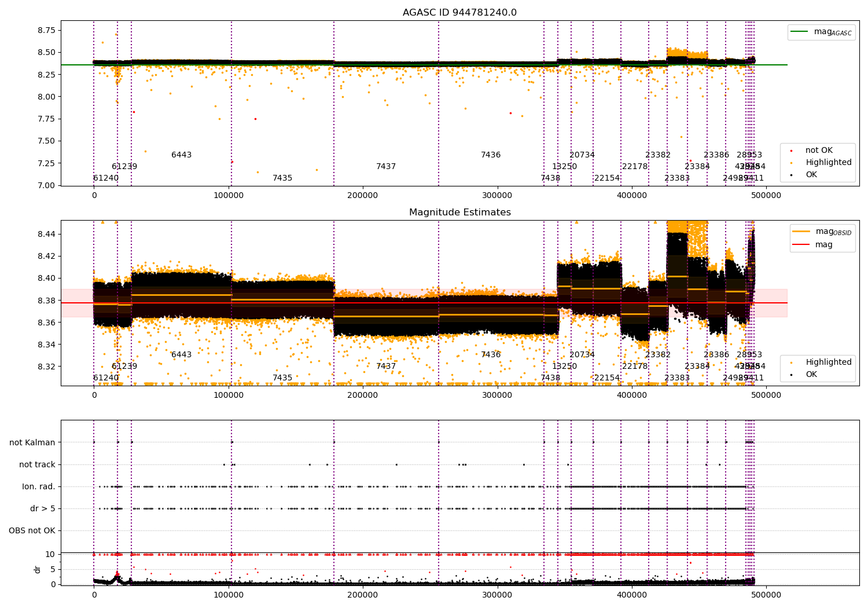Click the 500000 x-axis tick of the bottom panel
Image resolution: width=868 pixels, height=608 pixels.
(x=766, y=595)
